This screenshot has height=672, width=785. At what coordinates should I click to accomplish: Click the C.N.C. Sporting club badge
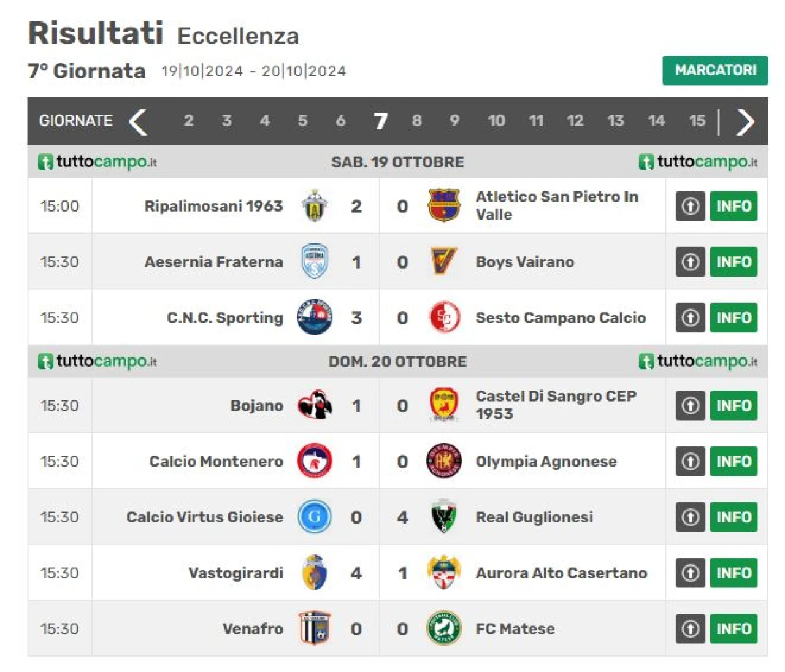coord(315,318)
